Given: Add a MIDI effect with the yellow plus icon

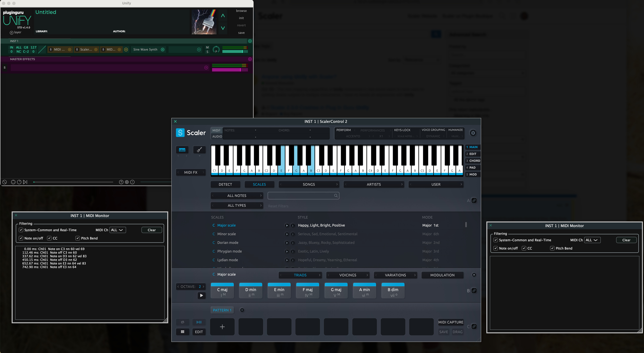Looking at the screenshot, I should tap(126, 50).
